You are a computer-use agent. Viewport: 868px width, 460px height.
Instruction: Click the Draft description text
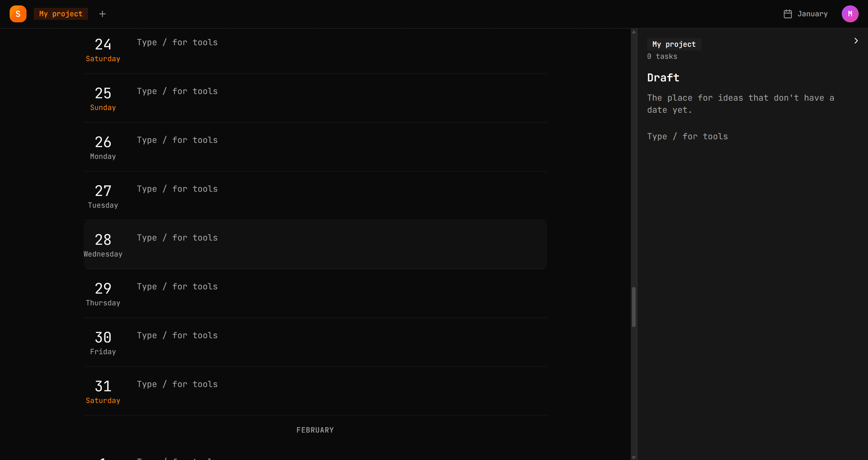[741, 104]
